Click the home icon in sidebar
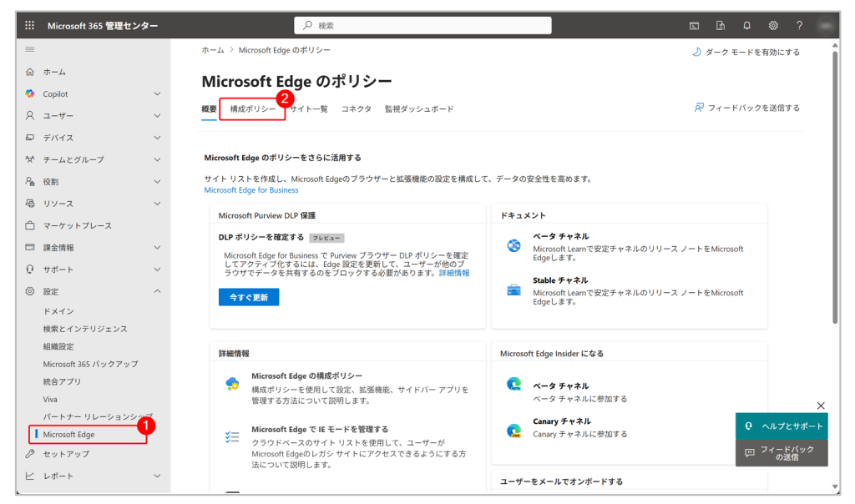855x504 pixels. 30,72
